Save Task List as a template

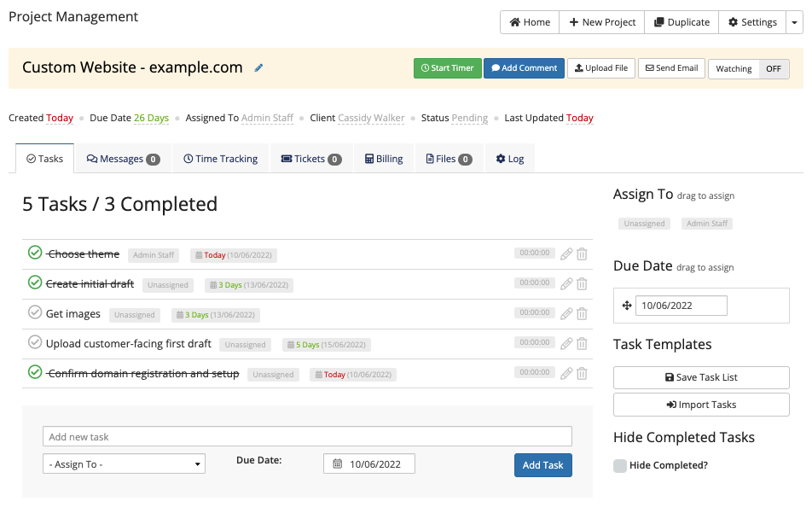pos(700,377)
